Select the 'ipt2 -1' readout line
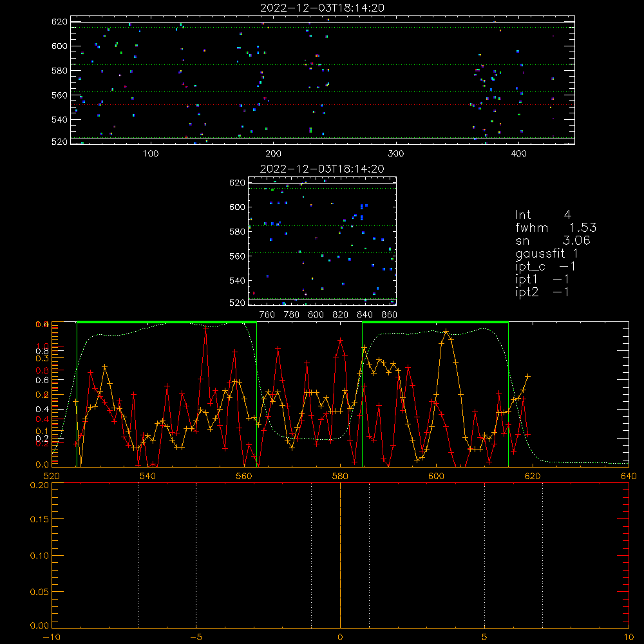 [542, 292]
